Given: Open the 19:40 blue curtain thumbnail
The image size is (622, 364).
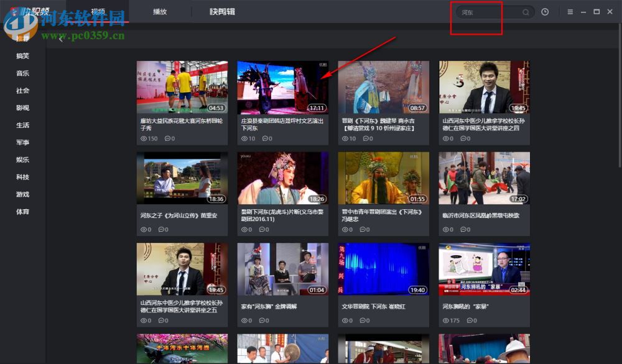Looking at the screenshot, I should tap(384, 270).
